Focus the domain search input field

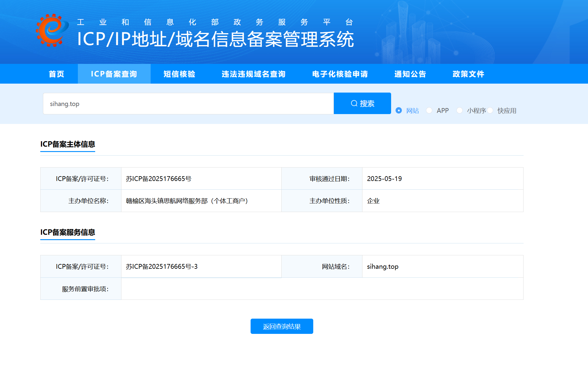click(188, 104)
